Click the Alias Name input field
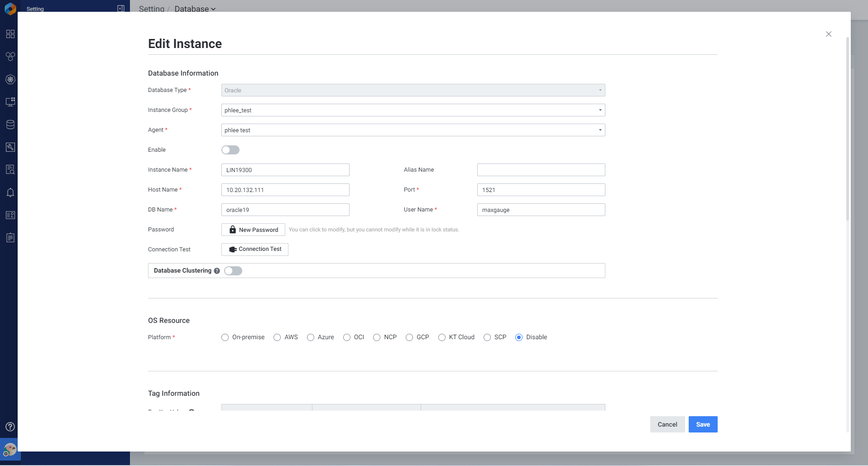The width and height of the screenshot is (868, 466). pos(541,170)
